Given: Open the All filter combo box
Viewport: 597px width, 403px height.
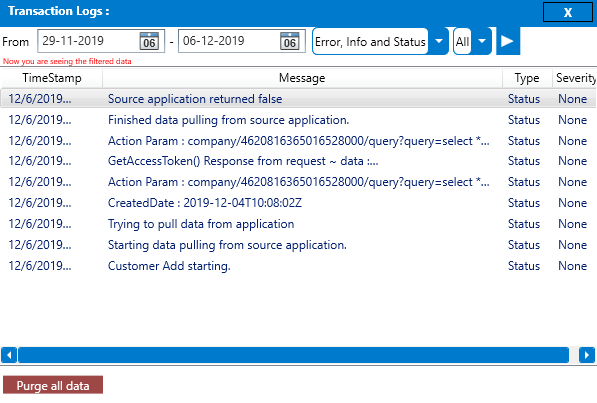Looking at the screenshot, I should (472, 41).
